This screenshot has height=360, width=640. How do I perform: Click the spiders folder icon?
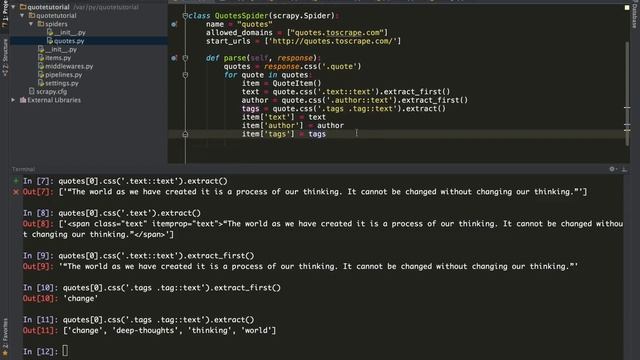(40, 24)
